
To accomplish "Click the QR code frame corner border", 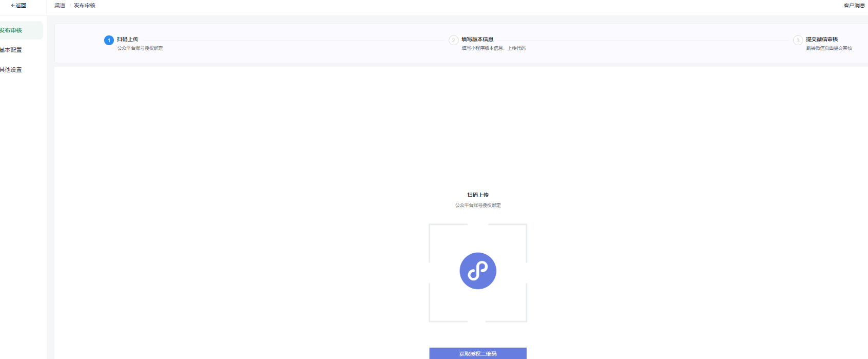I will point(430,225).
